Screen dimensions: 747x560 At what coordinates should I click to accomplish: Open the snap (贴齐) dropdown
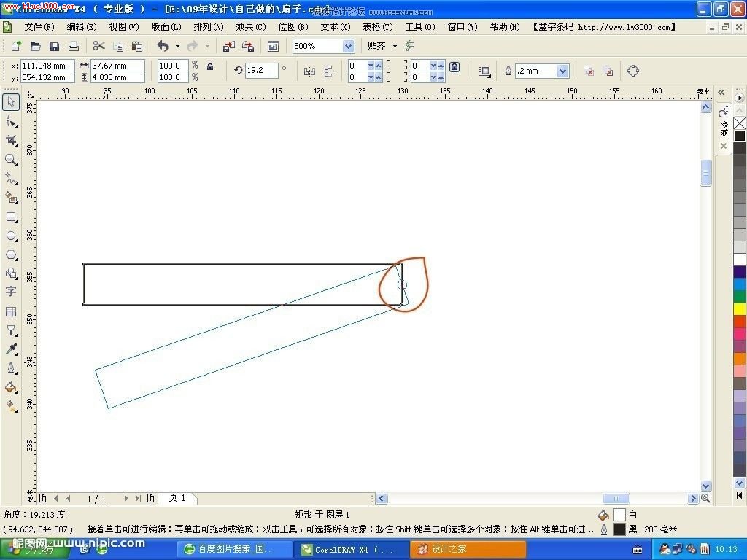[394, 46]
